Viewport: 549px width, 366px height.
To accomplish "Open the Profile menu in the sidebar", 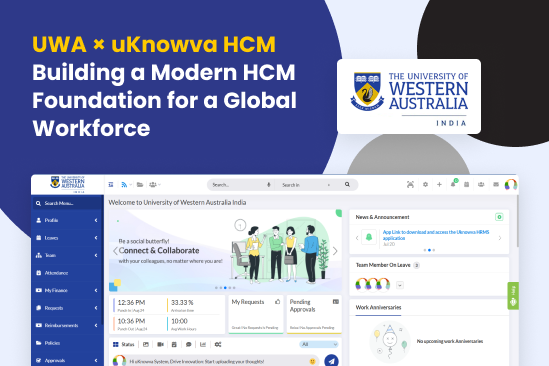I will coord(67,220).
